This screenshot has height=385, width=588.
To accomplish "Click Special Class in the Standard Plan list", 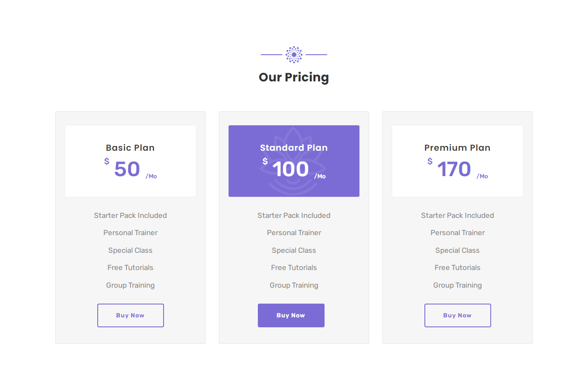I will tap(294, 250).
